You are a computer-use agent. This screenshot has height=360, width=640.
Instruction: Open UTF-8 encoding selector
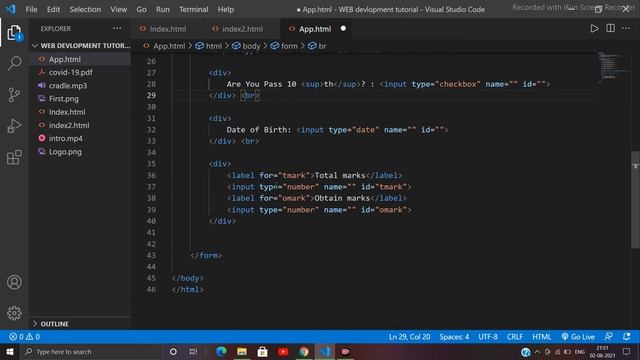(x=488, y=337)
